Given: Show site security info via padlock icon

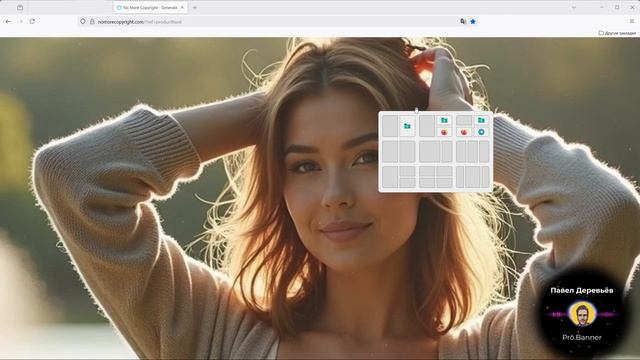Looking at the screenshot, I should coord(92,21).
